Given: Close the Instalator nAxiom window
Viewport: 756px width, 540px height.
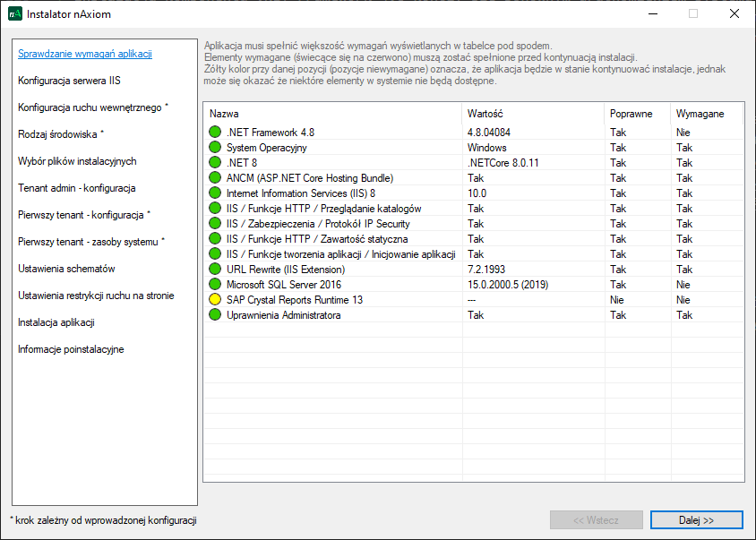Looking at the screenshot, I should click(735, 13).
